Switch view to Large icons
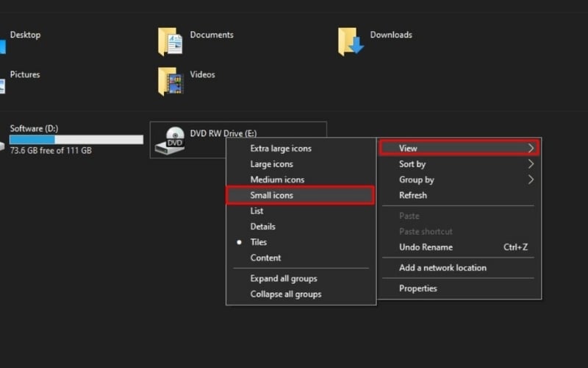The image size is (588, 368). 301,164
